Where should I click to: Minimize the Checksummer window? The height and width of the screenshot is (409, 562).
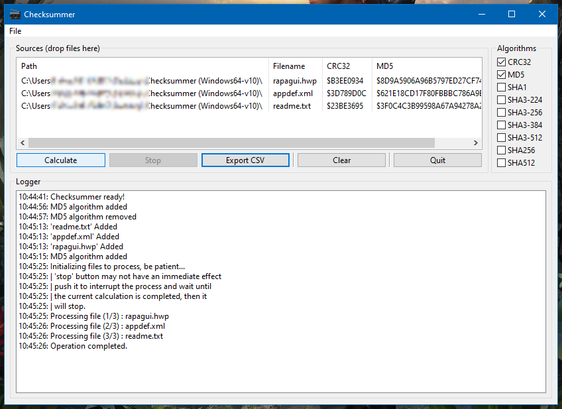[x=482, y=14]
